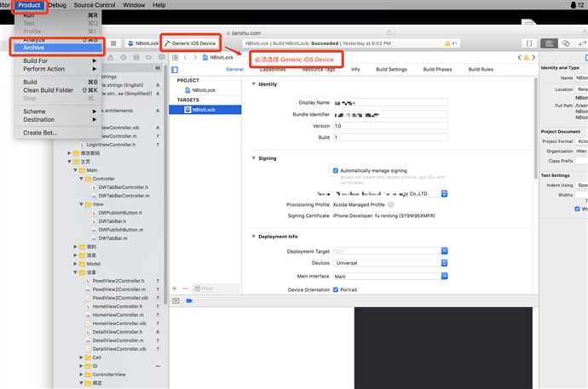
Task: Collapse the Main folder in navigator
Action: click(x=75, y=170)
